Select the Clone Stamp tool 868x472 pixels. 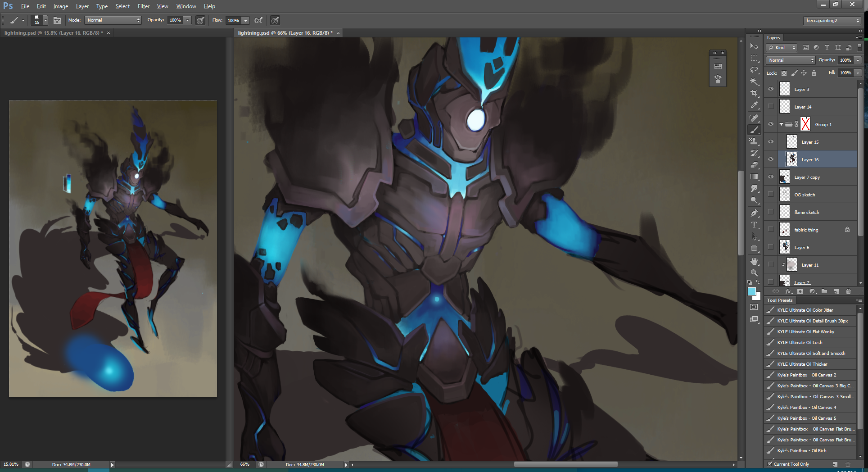click(754, 141)
